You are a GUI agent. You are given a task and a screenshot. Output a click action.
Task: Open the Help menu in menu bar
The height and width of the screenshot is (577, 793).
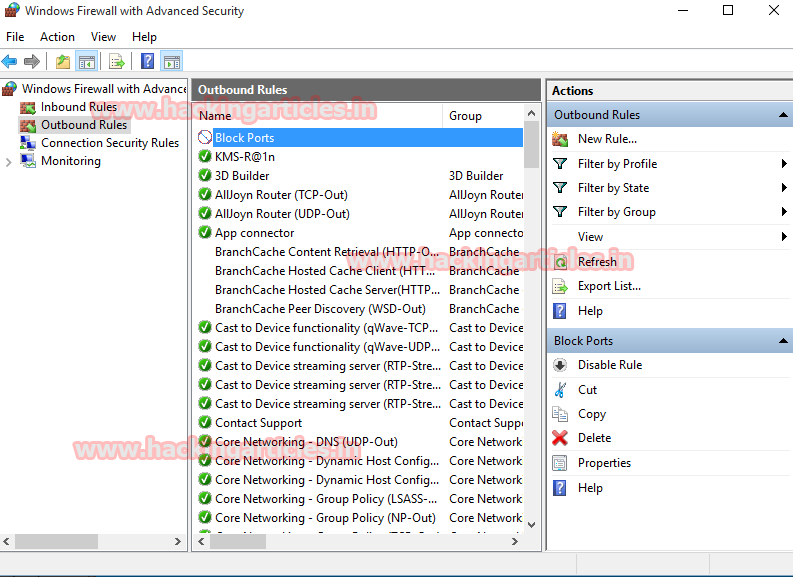click(x=144, y=37)
